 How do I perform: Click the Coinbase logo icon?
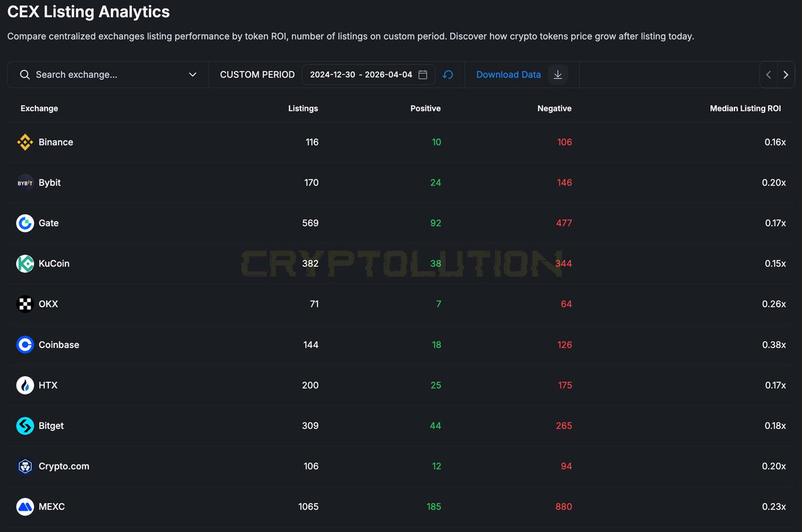25,345
